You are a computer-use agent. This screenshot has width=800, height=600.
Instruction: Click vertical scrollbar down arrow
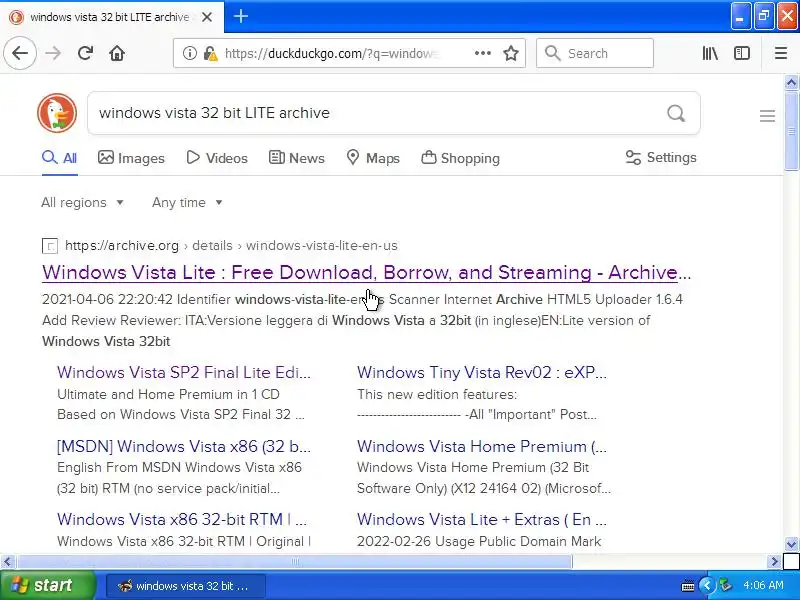point(791,544)
